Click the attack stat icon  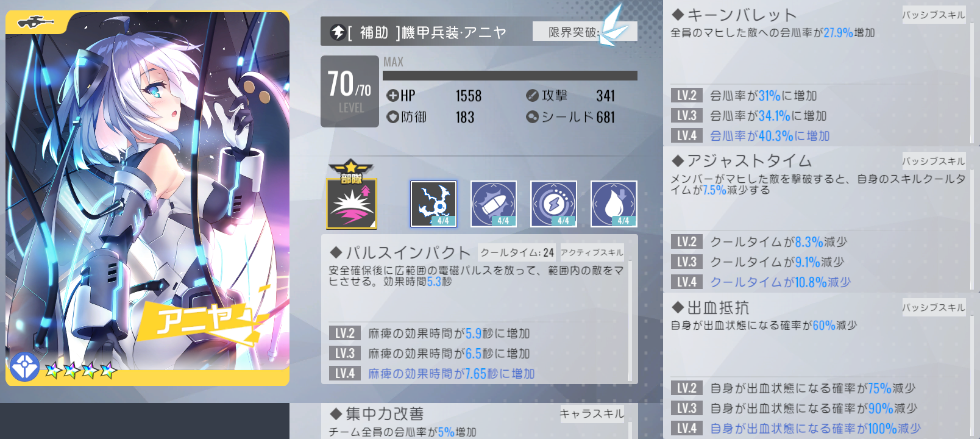pos(532,96)
